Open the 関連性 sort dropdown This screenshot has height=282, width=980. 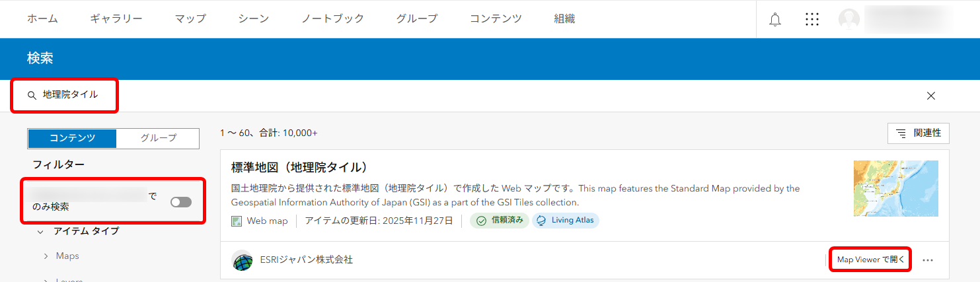pyautogui.click(x=918, y=133)
